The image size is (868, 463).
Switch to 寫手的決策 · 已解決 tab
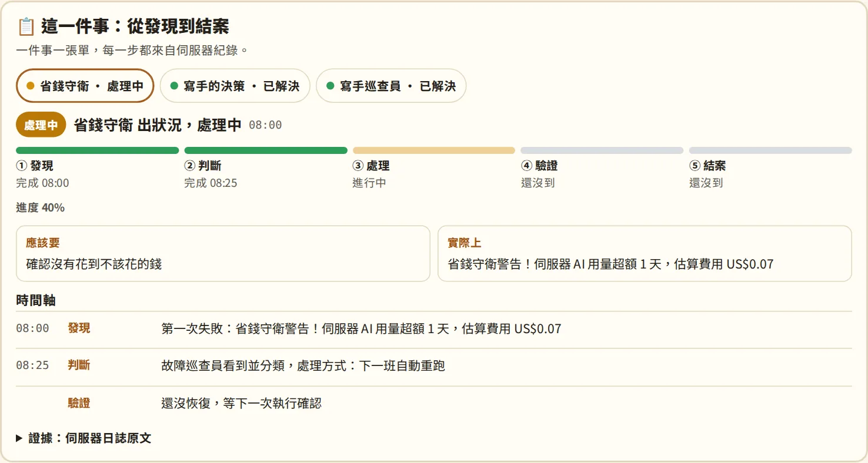point(235,86)
